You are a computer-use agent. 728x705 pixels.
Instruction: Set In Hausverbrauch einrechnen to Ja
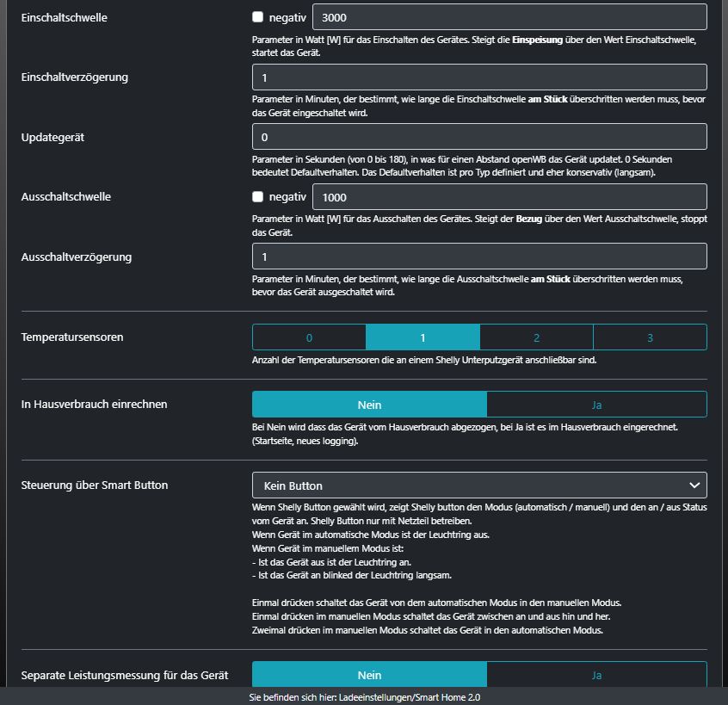point(596,405)
